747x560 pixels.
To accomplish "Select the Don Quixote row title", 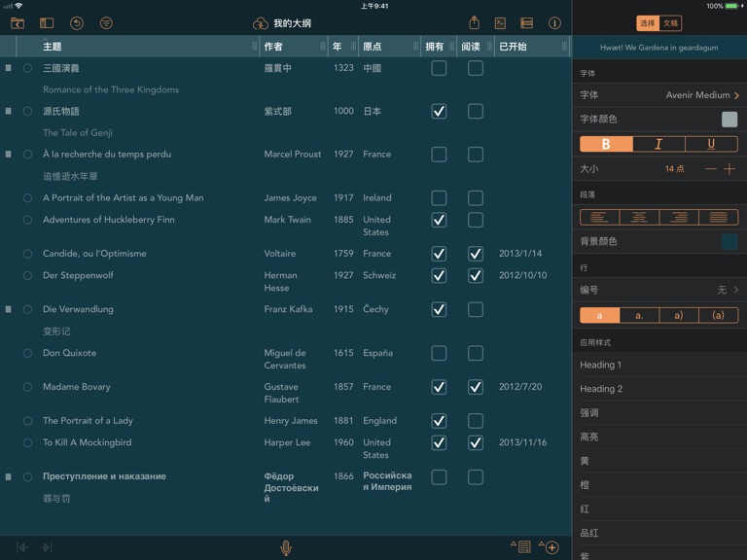I will [x=70, y=353].
